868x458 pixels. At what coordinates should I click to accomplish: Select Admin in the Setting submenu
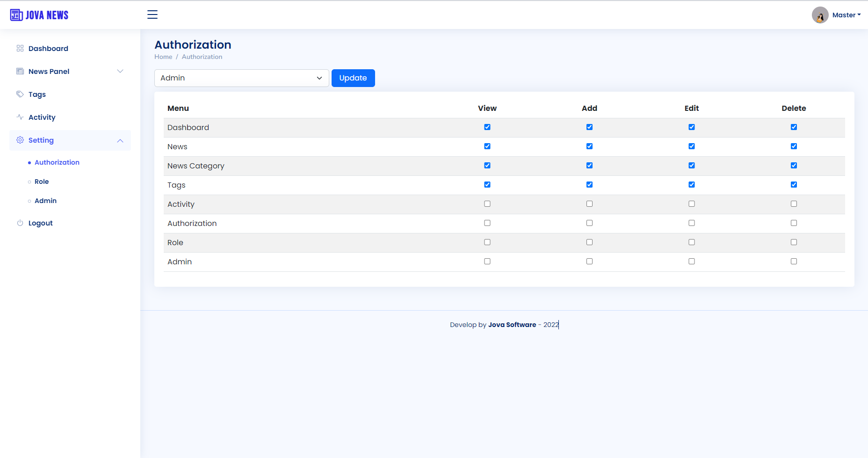pos(45,201)
